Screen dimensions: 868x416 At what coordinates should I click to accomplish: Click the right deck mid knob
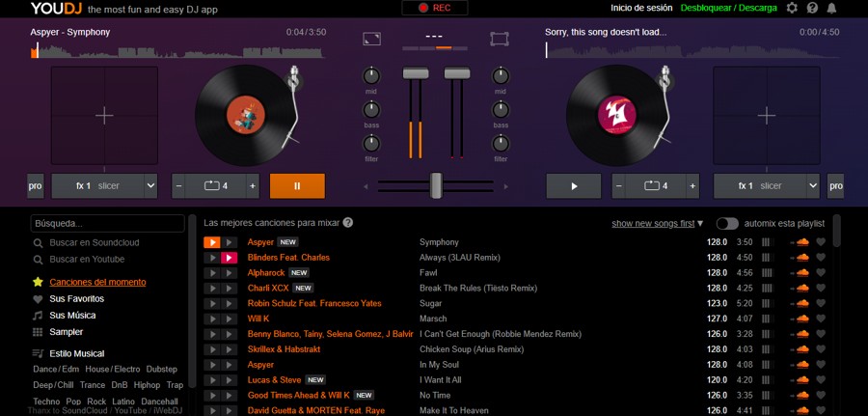(x=501, y=76)
